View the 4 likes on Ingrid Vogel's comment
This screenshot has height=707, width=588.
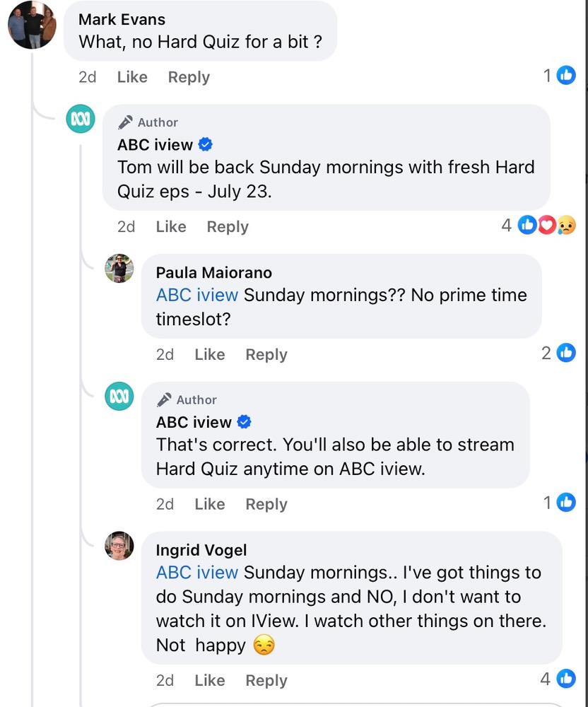(558, 679)
